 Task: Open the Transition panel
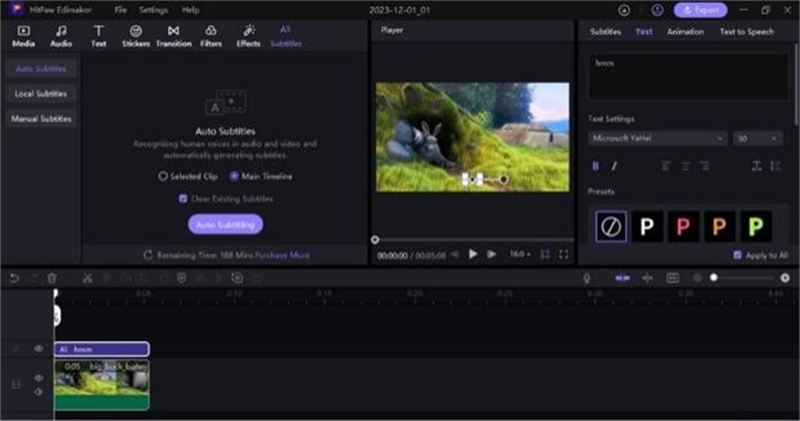[173, 36]
